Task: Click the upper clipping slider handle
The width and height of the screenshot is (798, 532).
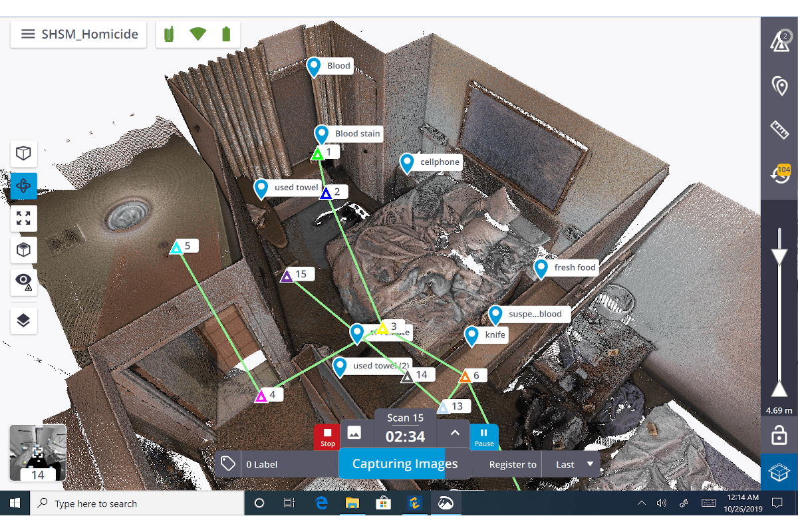Action: coord(779,257)
